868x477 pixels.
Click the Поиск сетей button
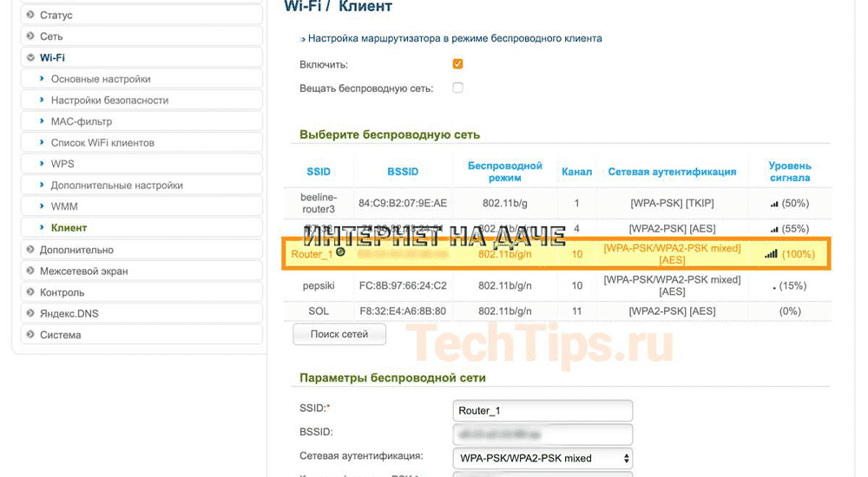tap(339, 334)
